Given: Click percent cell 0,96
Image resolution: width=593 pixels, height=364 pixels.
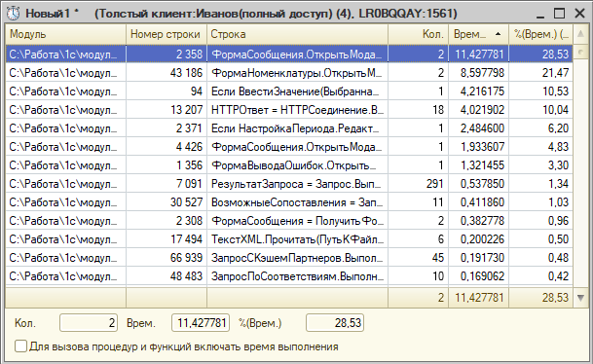Looking at the screenshot, I should (x=540, y=221).
